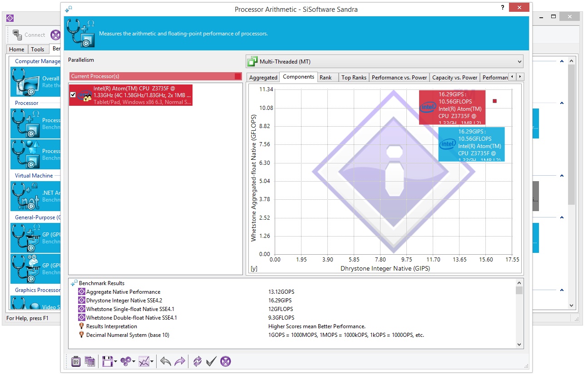Viewport: 588px width, 375px height.
Task: Click the purple cancel X icon in bottom toolbar
Action: pos(226,361)
